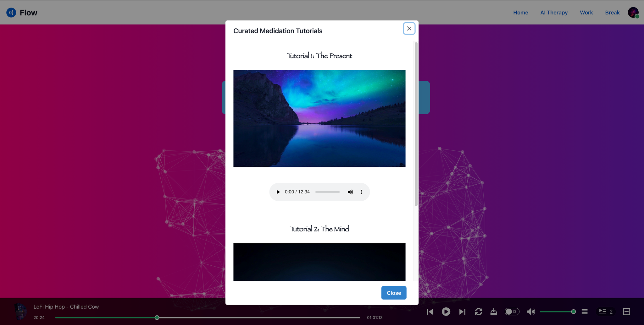Open the user profile avatar
644x325 pixels.
coord(633,13)
